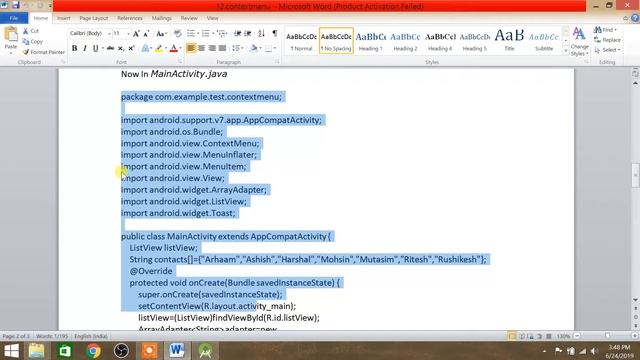Viewport: 640px width, 360px height.
Task: Select Align Text Right
Action: 212,48
